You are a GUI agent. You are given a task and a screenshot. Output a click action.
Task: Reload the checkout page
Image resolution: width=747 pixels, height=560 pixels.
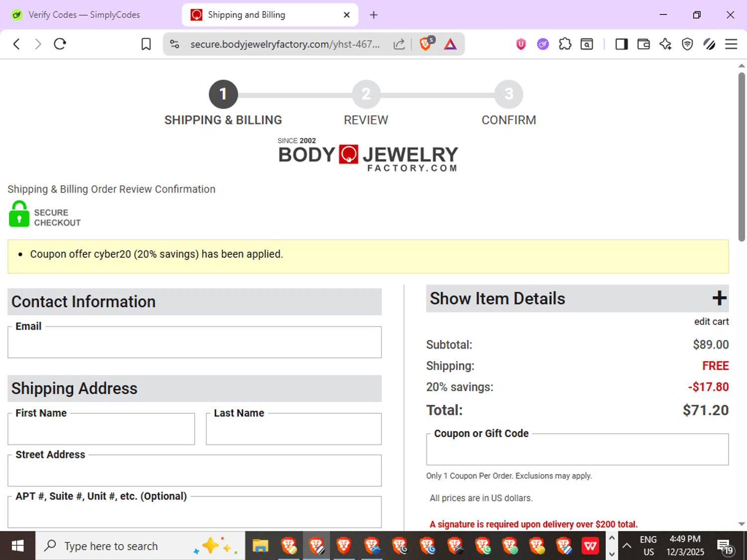pos(60,44)
